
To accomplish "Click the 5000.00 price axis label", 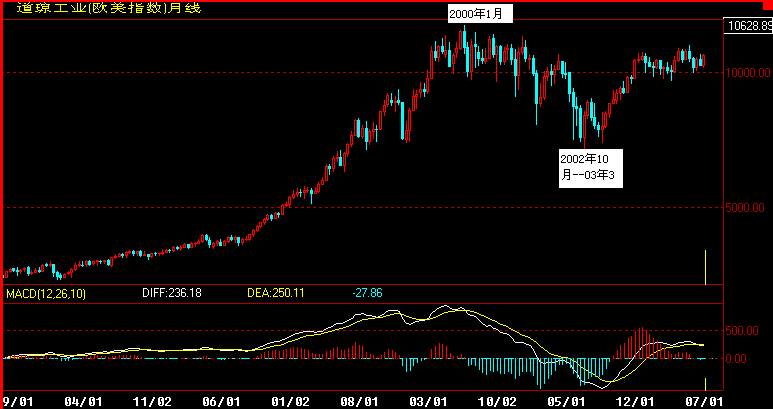I will (x=745, y=208).
